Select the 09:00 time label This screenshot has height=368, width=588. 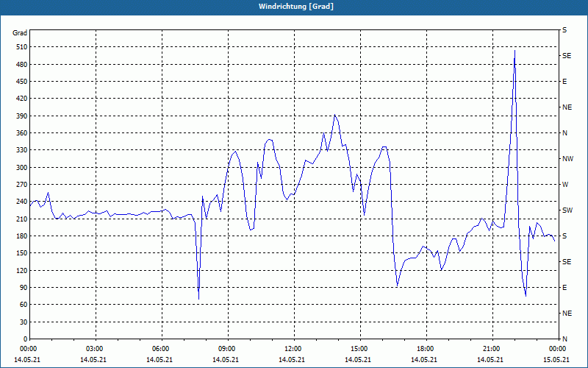tap(226, 348)
